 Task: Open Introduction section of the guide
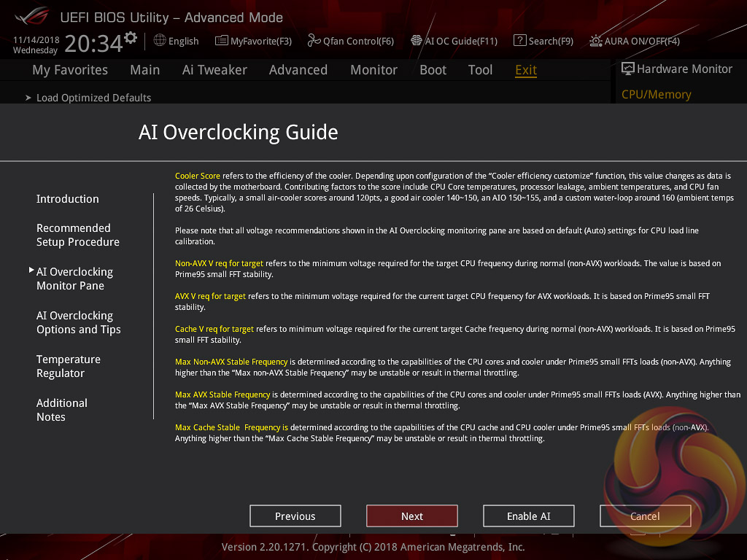68,199
